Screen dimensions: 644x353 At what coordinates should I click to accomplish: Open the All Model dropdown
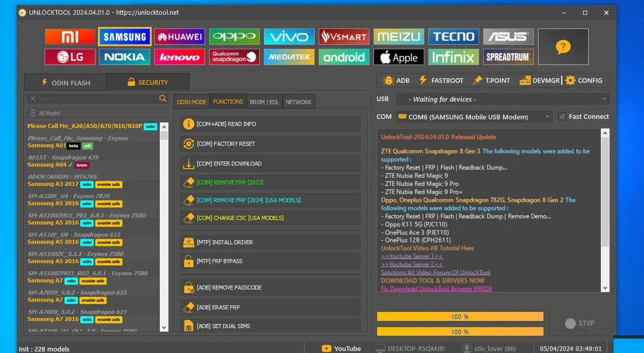pos(97,113)
